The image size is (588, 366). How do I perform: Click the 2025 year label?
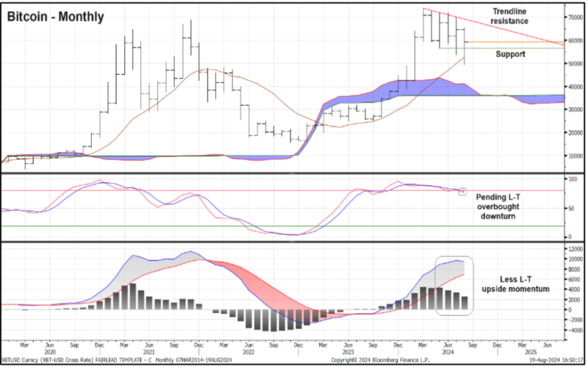point(531,352)
